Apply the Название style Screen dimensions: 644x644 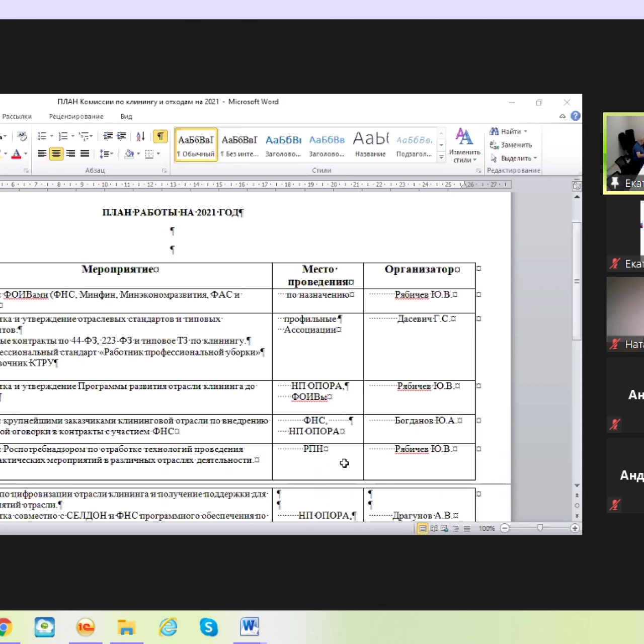[x=370, y=145]
